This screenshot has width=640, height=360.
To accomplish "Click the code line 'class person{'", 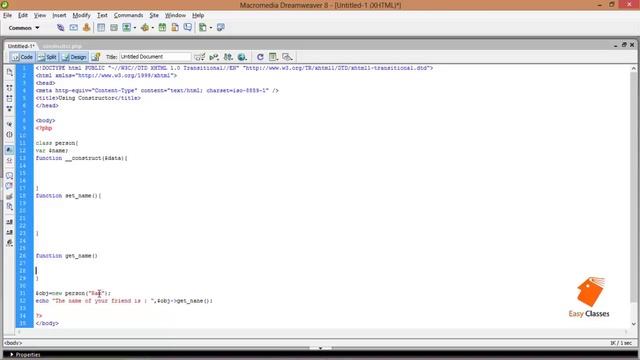I will (57, 143).
